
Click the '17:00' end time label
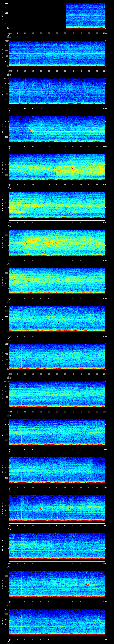105,298
